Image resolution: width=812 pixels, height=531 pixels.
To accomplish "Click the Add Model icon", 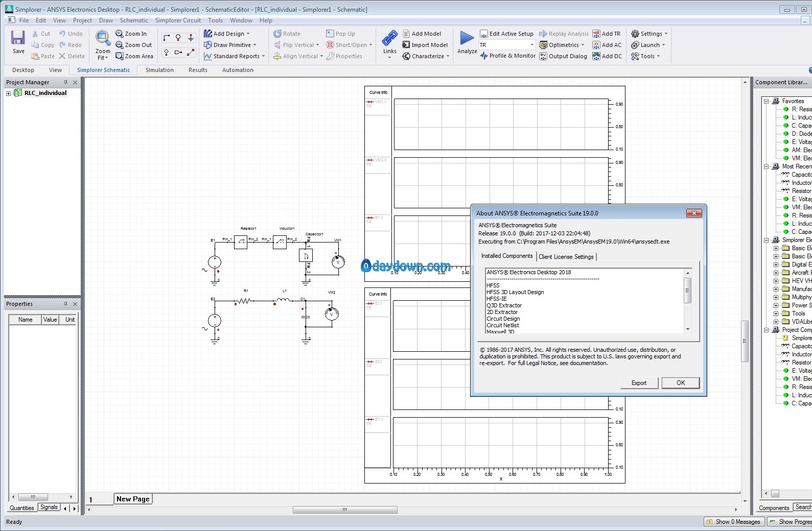I will tap(406, 34).
